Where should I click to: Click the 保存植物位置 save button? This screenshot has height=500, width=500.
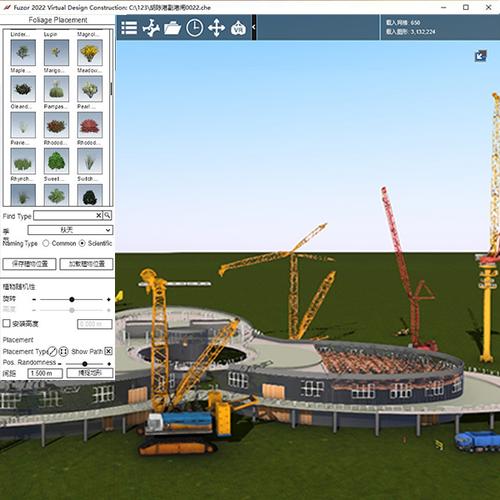(30, 264)
